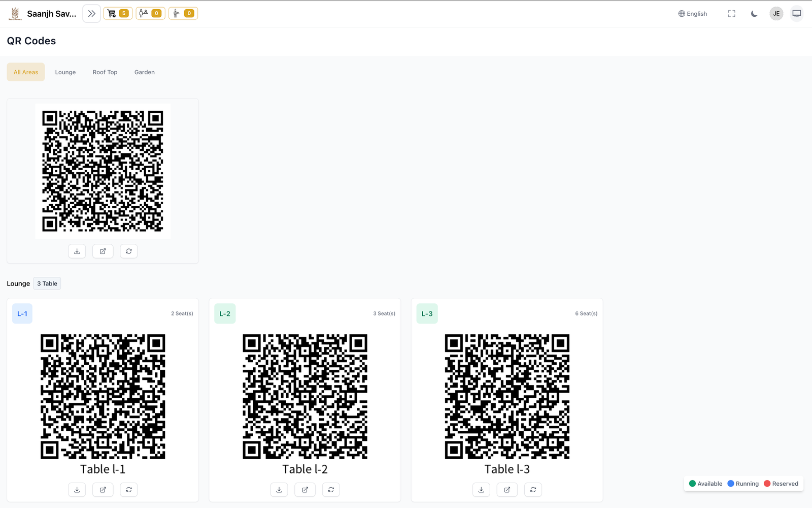Open the English language dropdown
The image size is (812, 508).
(x=693, y=14)
